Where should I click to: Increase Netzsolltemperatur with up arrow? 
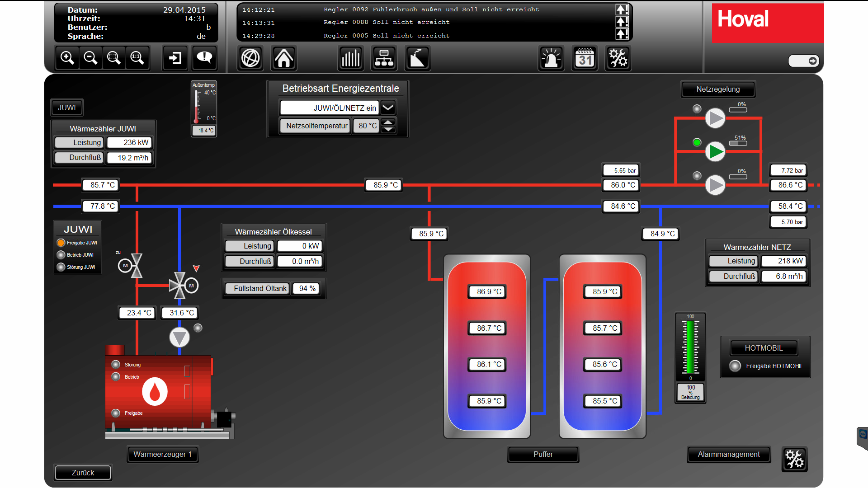pyautogui.click(x=388, y=122)
